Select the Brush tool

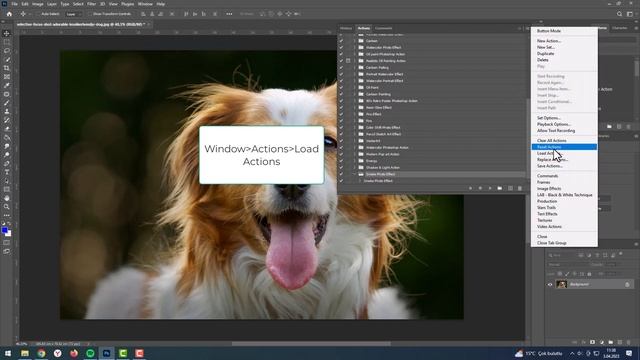click(7, 103)
